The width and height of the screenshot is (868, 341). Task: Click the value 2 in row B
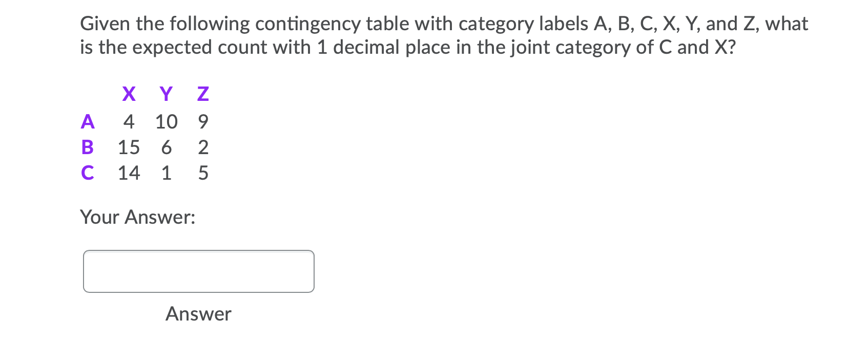(x=203, y=147)
